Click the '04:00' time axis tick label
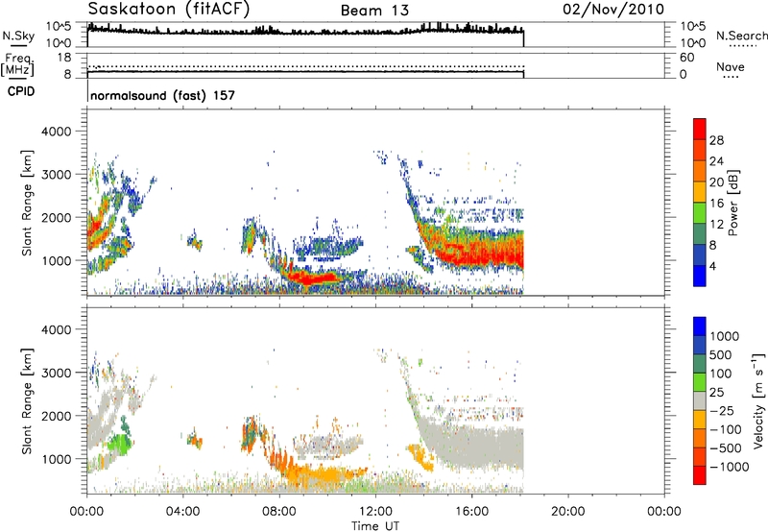This screenshot has height=532, width=768. tap(182, 512)
